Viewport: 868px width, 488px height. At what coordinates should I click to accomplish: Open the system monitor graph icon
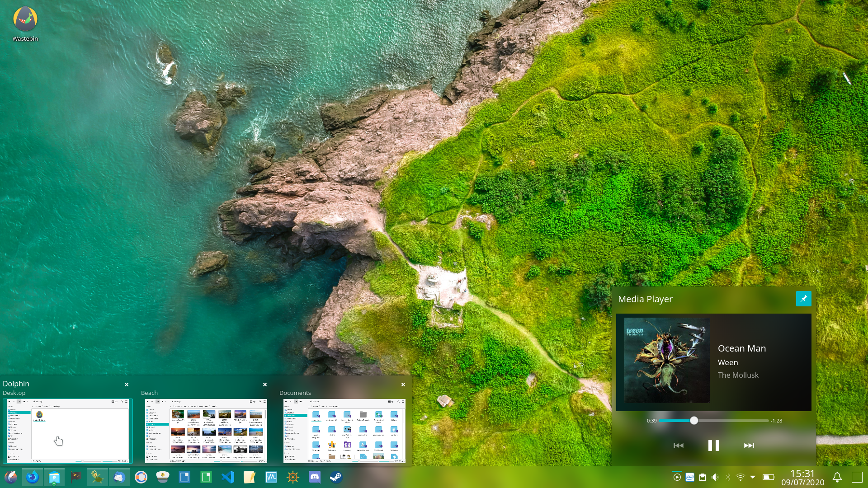[x=271, y=477]
